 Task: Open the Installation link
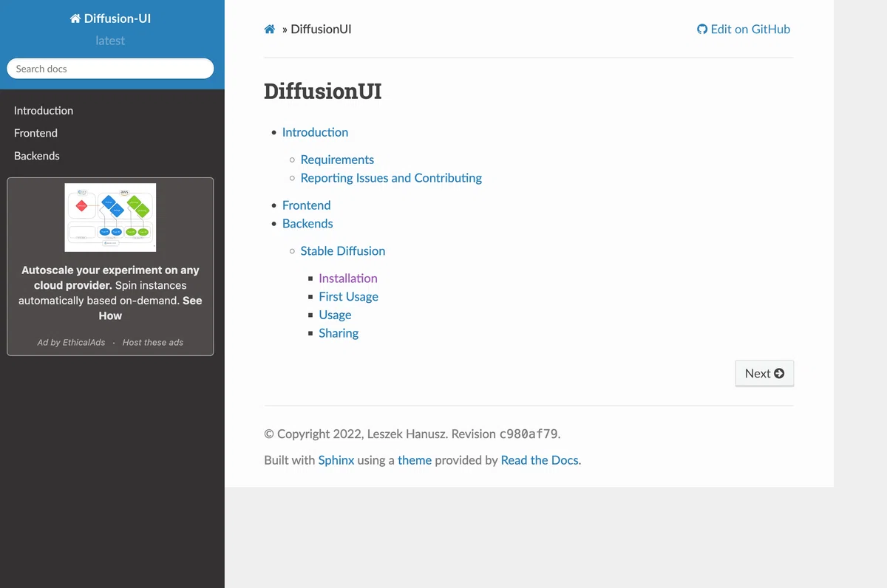click(348, 278)
